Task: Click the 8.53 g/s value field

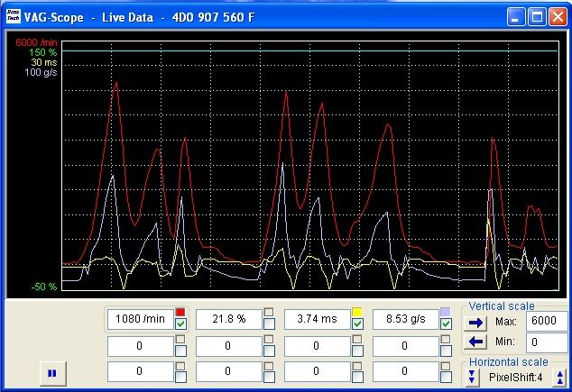Action: 404,319
